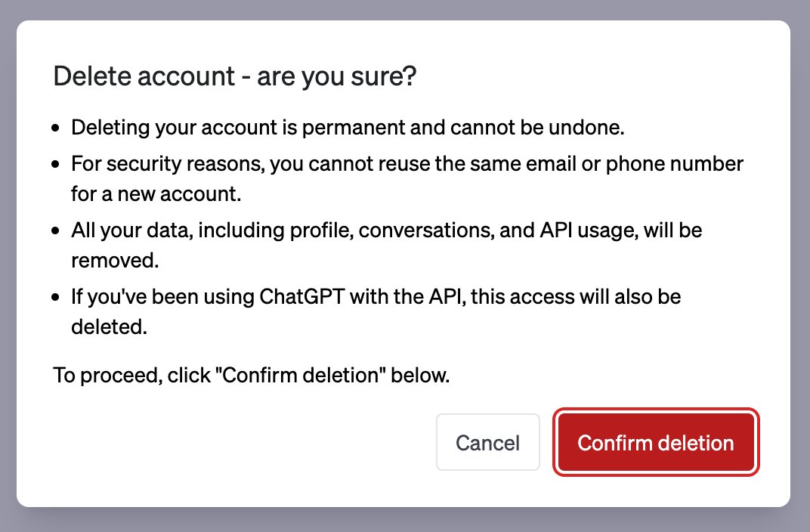
Task: Click the "for a new account." line
Action: 156,194
